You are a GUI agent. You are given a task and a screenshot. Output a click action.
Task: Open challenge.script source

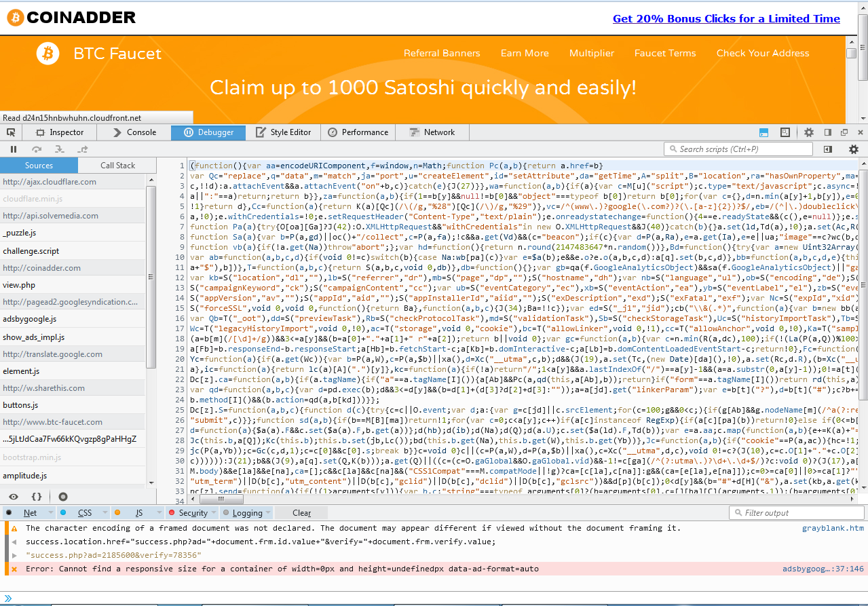pos(73,251)
